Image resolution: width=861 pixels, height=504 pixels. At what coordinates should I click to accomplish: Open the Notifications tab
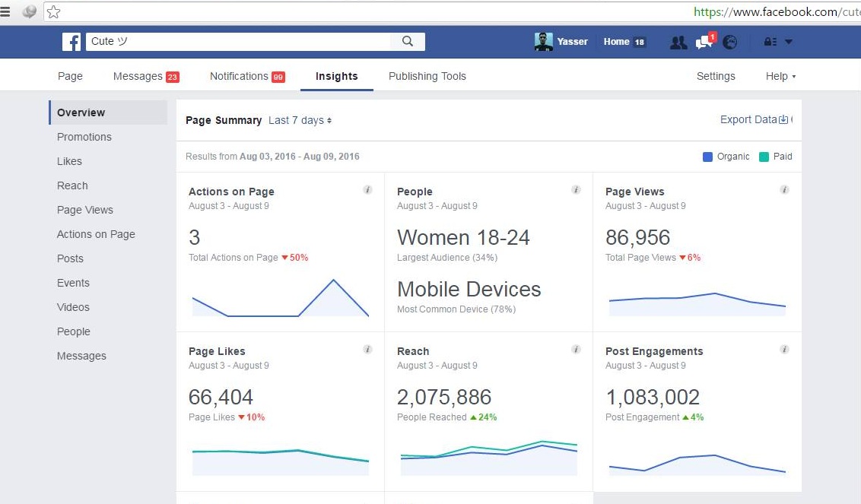pyautogui.click(x=247, y=76)
